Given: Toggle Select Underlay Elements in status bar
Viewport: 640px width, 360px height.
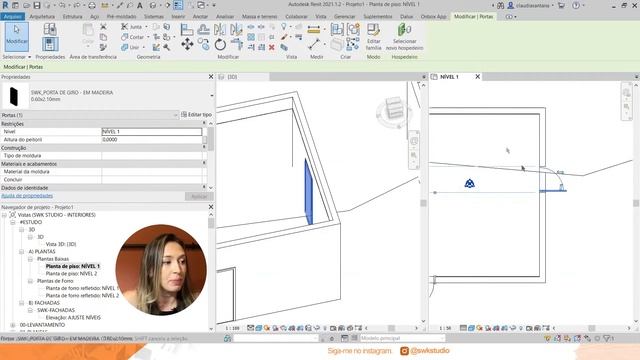Looking at the screenshot, I should (558, 338).
